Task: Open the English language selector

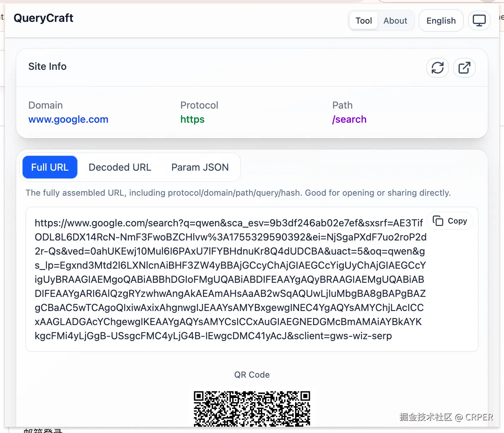Action: point(441,21)
